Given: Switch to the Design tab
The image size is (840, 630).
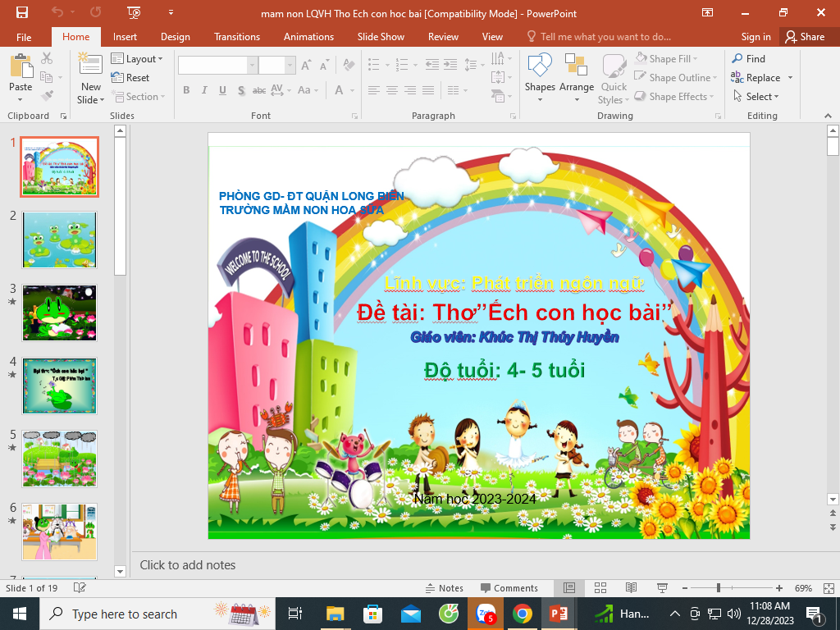Looking at the screenshot, I should click(x=175, y=37).
